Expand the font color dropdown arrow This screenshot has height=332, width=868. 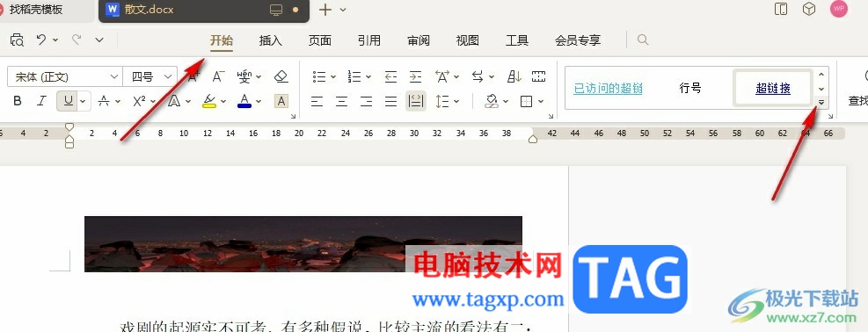[x=259, y=101]
